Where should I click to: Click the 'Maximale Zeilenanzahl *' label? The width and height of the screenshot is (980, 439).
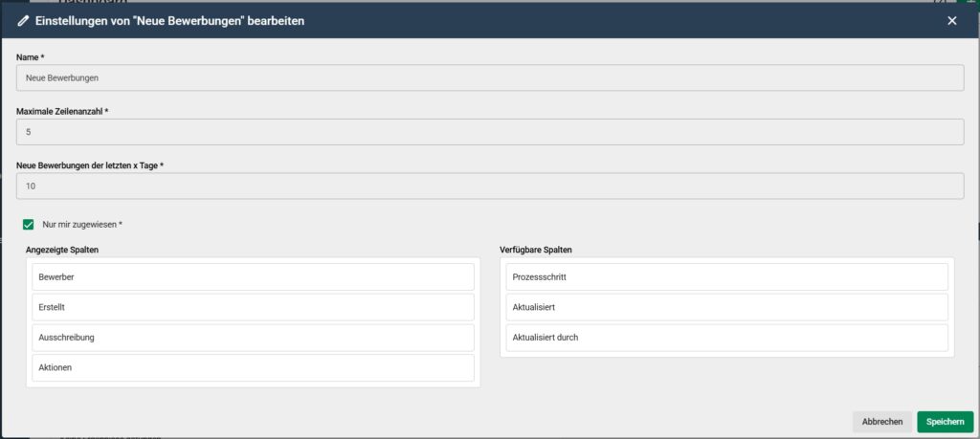point(62,111)
